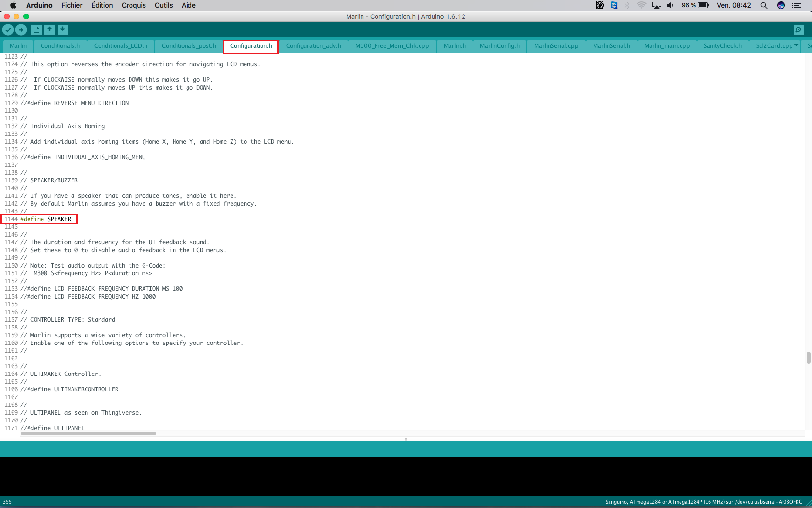Click the horizontal scrollbar thumb of the editor
Viewport: 812px width, 508px height.
[88, 433]
